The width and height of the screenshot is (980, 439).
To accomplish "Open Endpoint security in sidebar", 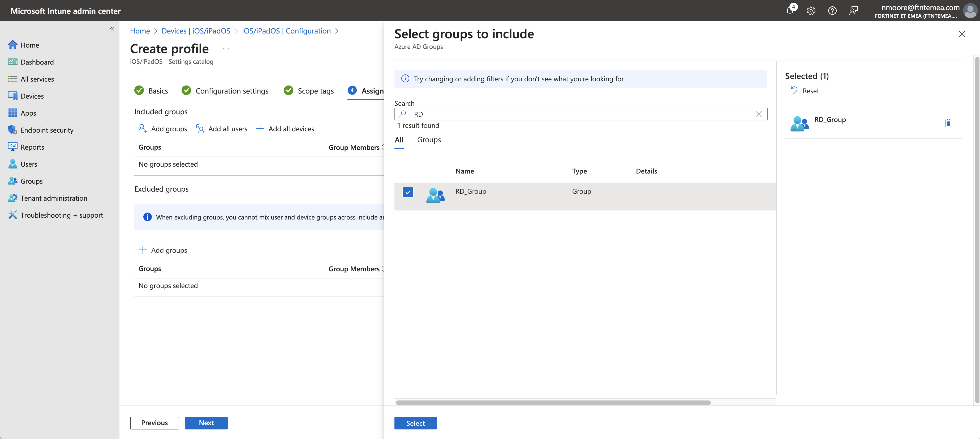I will 47,130.
